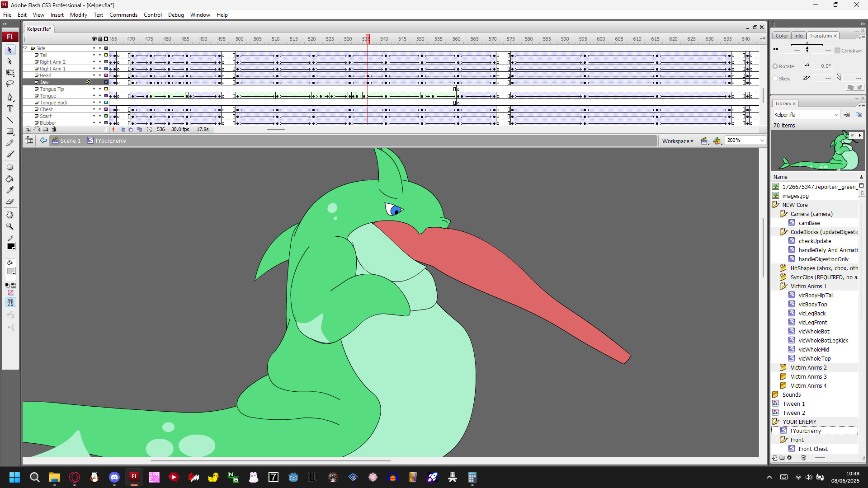
Task: Select the Oval/Ink Bottle tool
Action: (x=9, y=167)
